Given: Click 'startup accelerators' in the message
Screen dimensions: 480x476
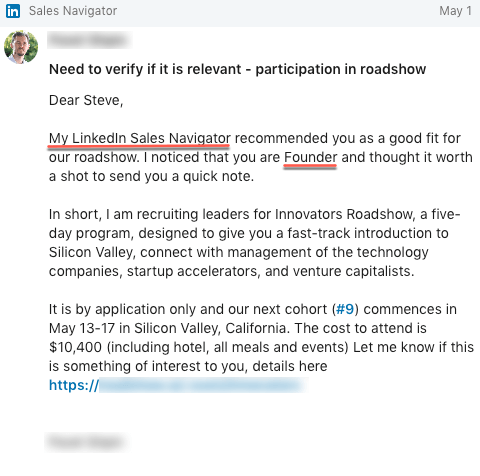Looking at the screenshot, I should click(193, 271).
